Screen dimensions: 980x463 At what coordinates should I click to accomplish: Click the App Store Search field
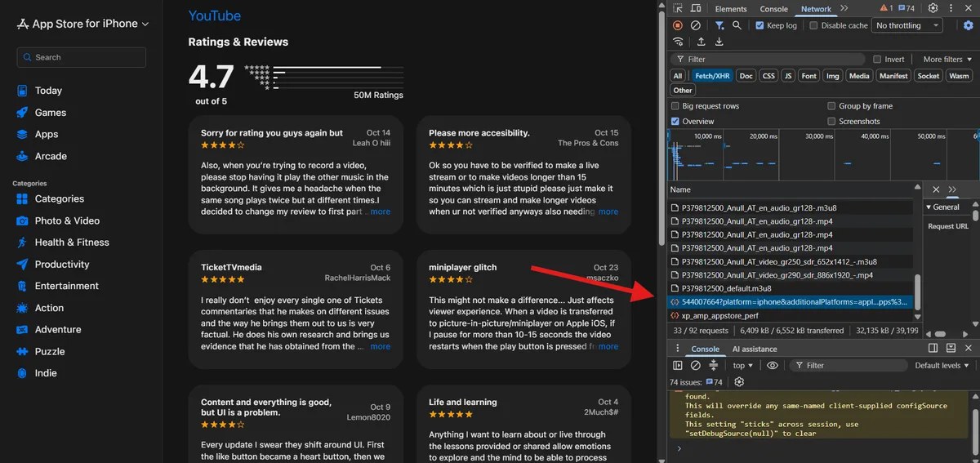coord(81,57)
